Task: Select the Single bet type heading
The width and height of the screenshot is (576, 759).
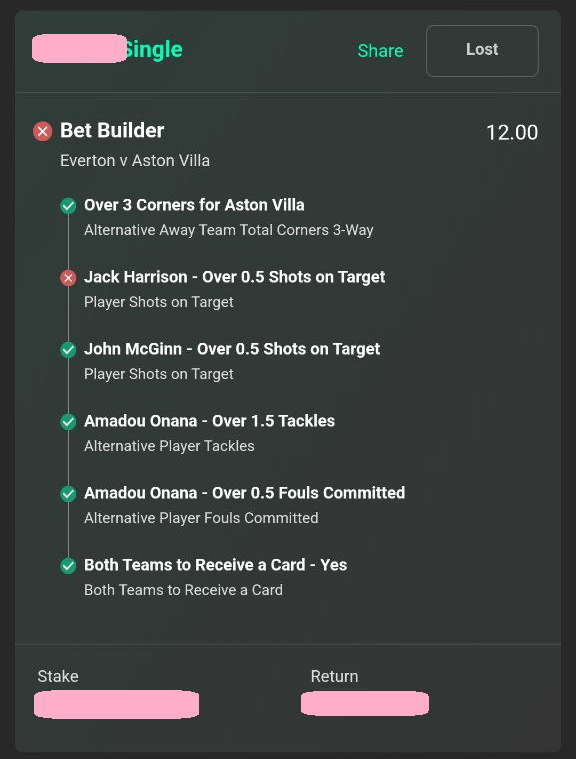Action: click(154, 49)
